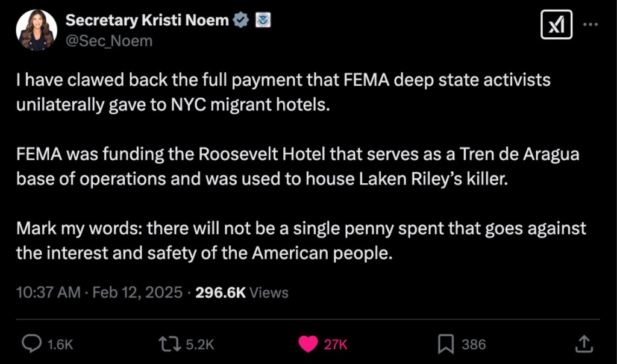Click the reply speech bubble icon
Image resolution: width=617 pixels, height=364 pixels.
pos(31,344)
